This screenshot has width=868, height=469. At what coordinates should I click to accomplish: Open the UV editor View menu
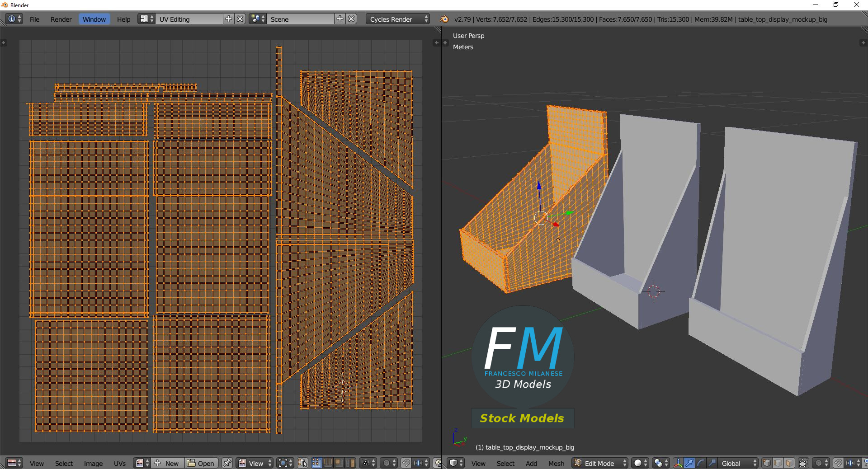point(37,463)
